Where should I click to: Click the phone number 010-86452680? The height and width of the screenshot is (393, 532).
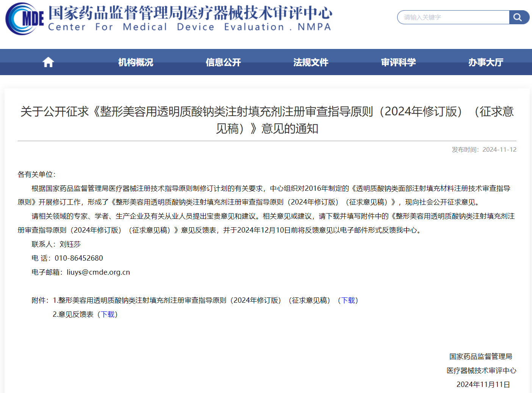tap(78, 258)
